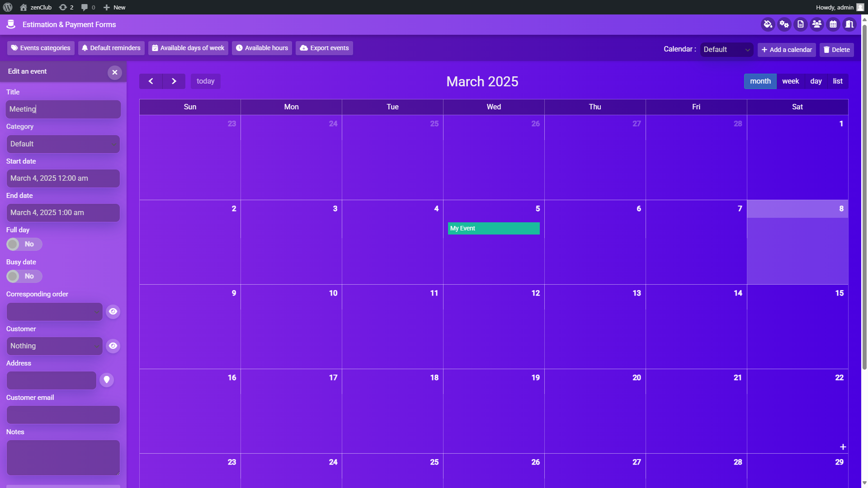
Task: Switch to week view
Action: click(790, 81)
